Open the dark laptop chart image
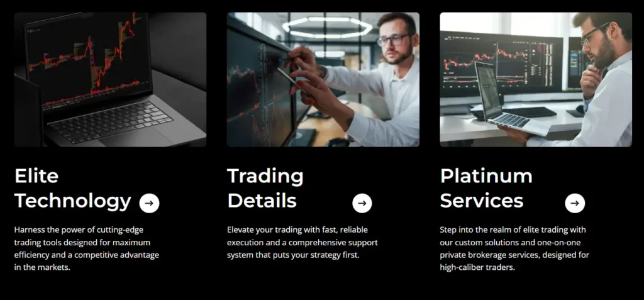The height and width of the screenshot is (300, 644). point(110,80)
